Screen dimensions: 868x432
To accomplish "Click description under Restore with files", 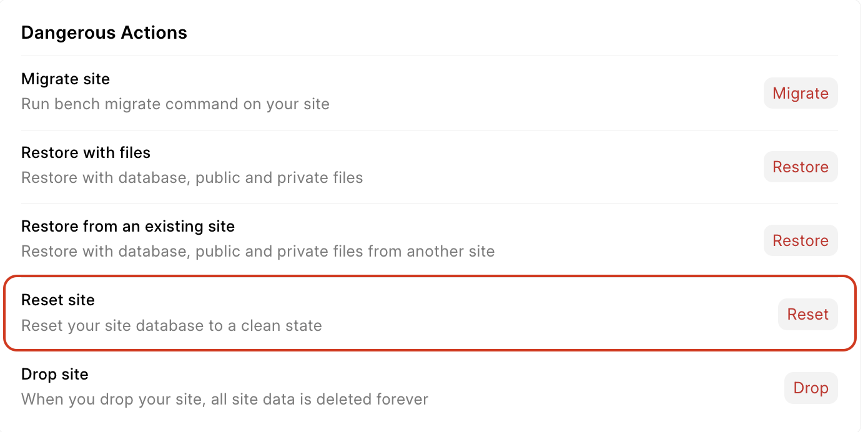I will tap(192, 178).
